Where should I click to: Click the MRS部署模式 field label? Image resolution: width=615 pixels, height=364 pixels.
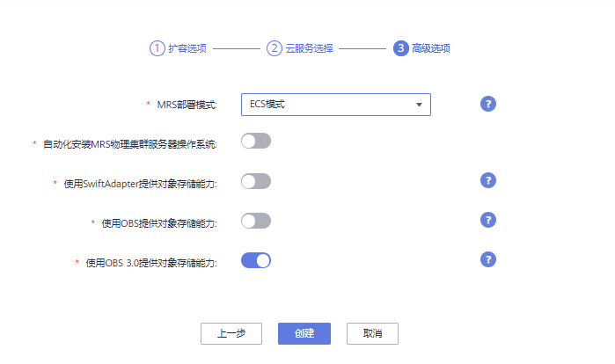click(187, 105)
